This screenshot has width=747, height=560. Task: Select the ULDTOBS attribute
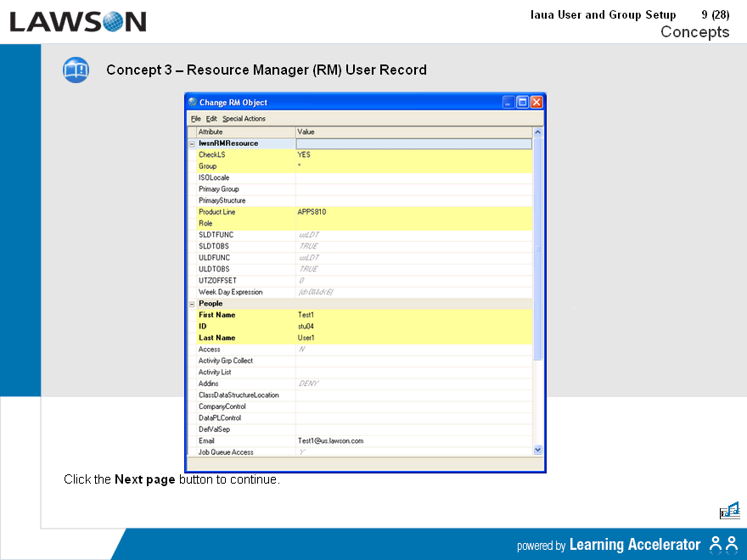pos(214,269)
